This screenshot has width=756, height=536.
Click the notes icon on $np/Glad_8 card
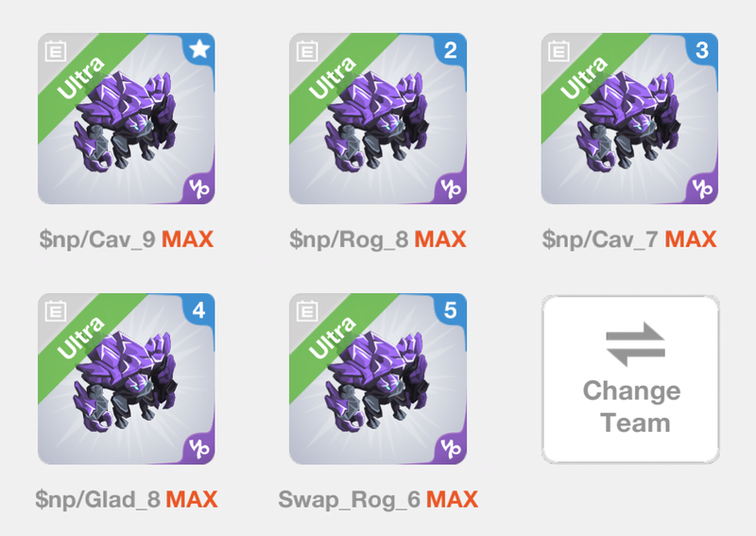tap(56, 311)
